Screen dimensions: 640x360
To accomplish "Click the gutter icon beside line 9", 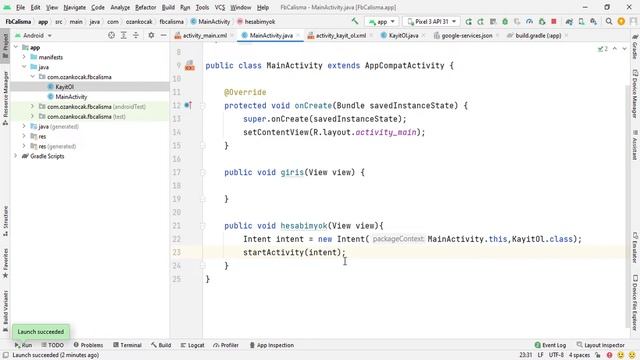I will (x=189, y=65).
